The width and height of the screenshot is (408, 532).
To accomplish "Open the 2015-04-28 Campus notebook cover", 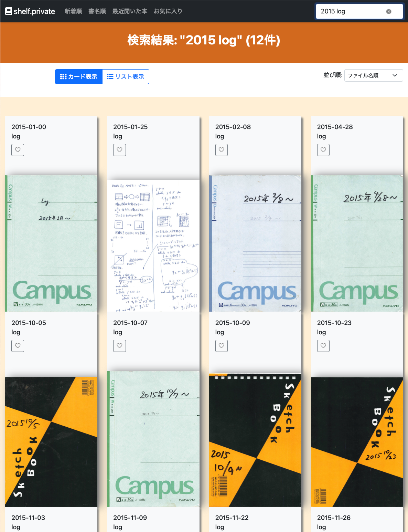I will [357, 243].
